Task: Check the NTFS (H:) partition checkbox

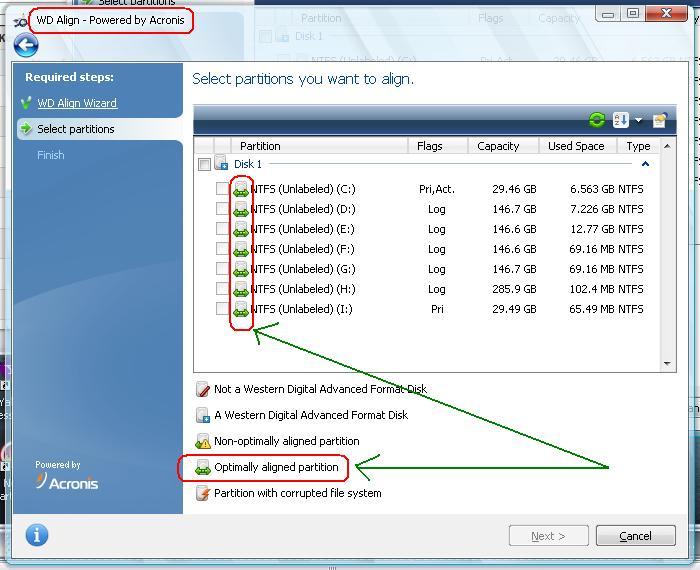Action: click(222, 288)
